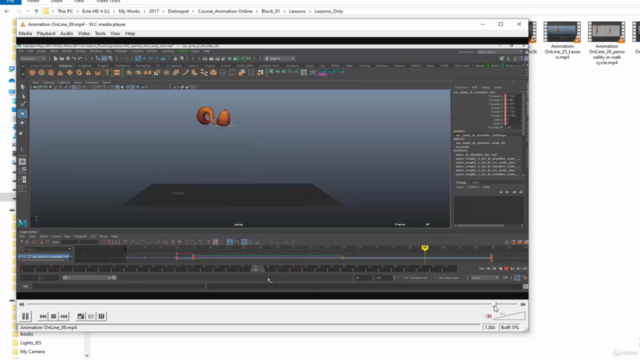Go back in Explorer window
The width and height of the screenshot is (640, 360).
7,11
